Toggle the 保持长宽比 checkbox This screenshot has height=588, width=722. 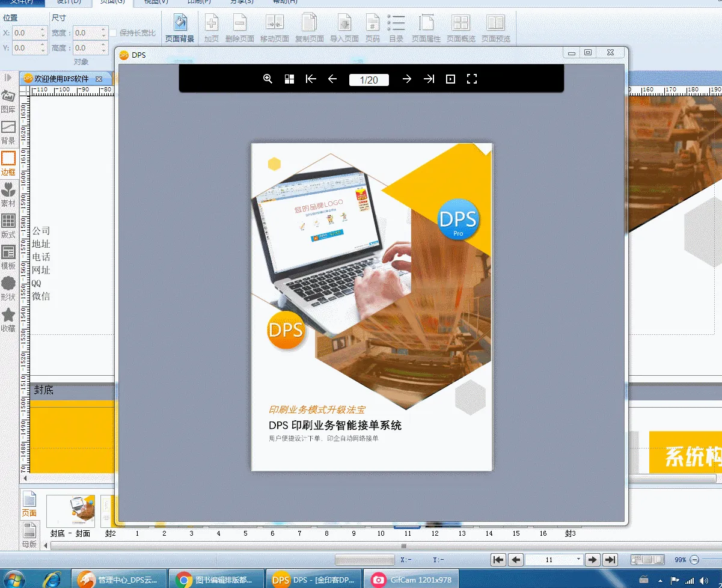tap(113, 33)
